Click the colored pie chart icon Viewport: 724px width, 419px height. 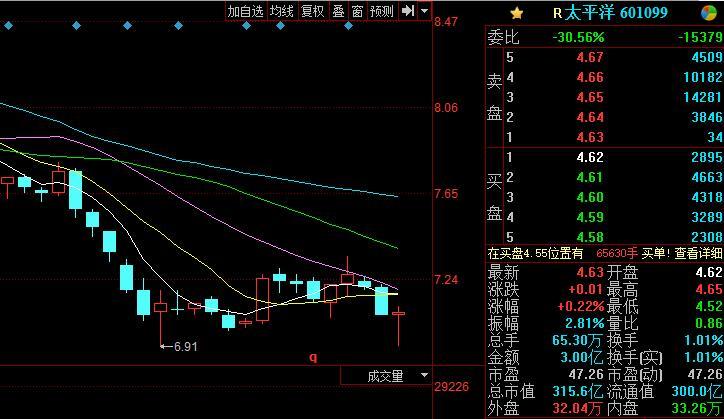709,13
